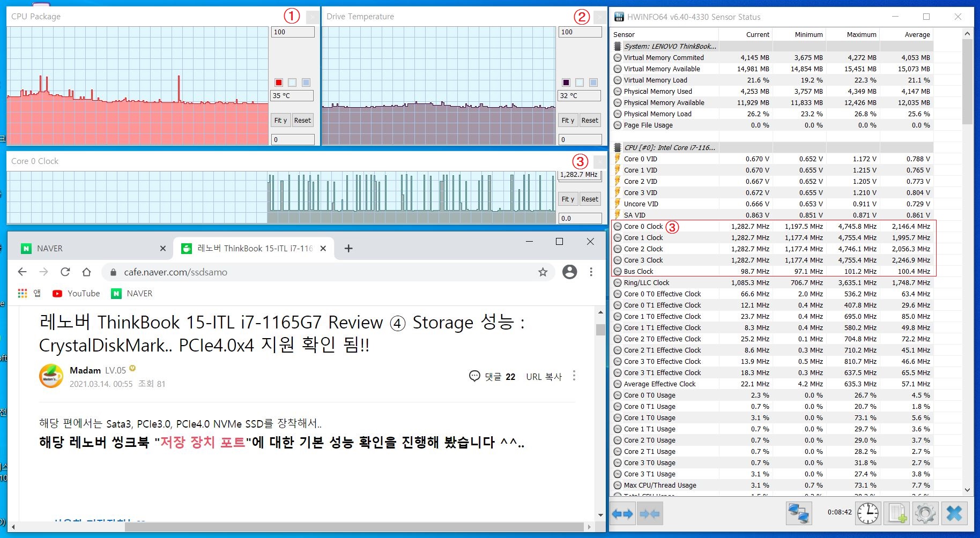Select the Max CPU/Thread Usage row

[773, 485]
